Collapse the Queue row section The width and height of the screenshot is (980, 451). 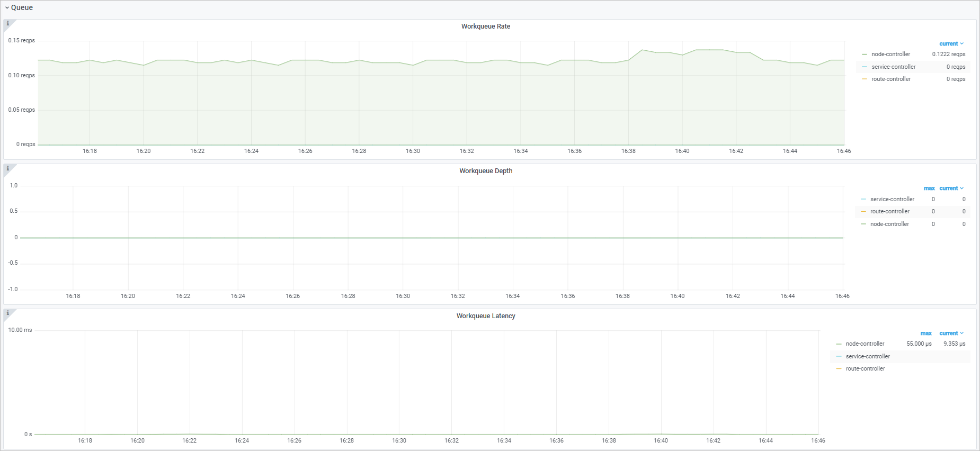(x=19, y=7)
